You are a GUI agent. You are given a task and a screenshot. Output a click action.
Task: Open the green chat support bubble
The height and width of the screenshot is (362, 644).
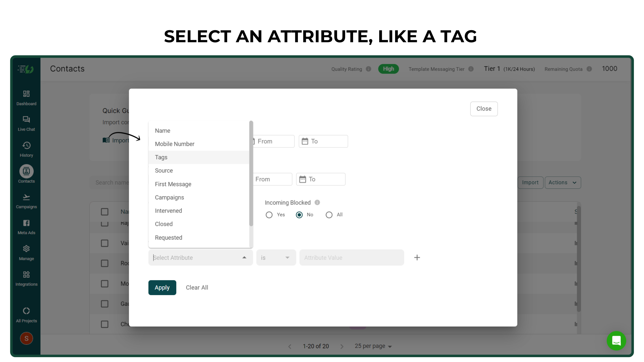pos(616,341)
